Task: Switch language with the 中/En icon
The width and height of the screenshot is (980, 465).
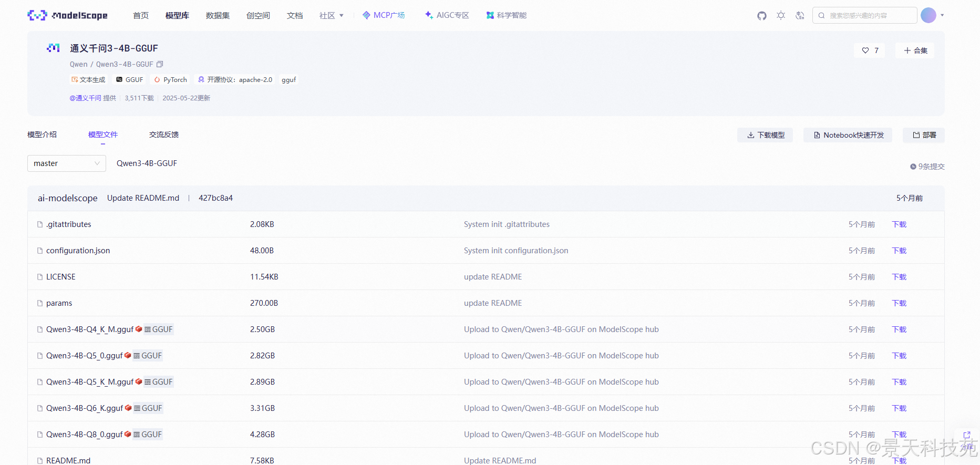Action: tap(800, 16)
